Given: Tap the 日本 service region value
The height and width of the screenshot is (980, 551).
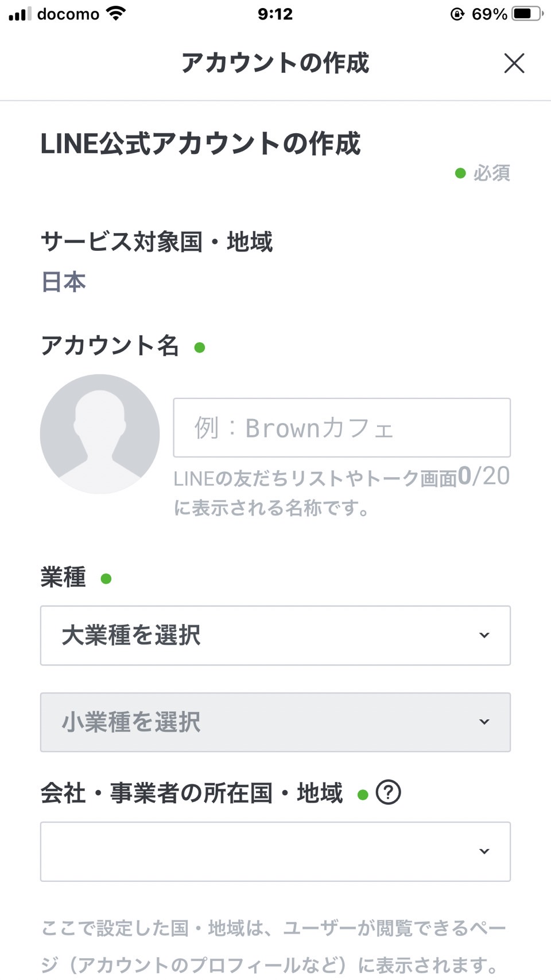Looking at the screenshot, I should coord(63,282).
